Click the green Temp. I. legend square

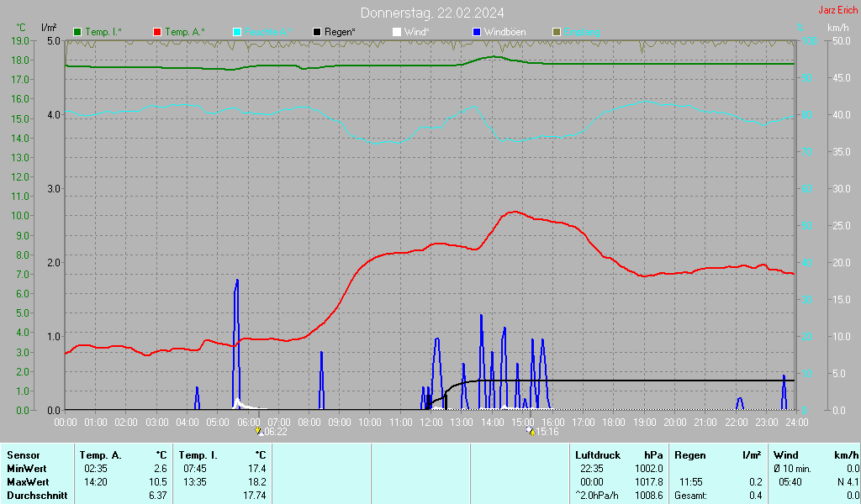(78, 32)
